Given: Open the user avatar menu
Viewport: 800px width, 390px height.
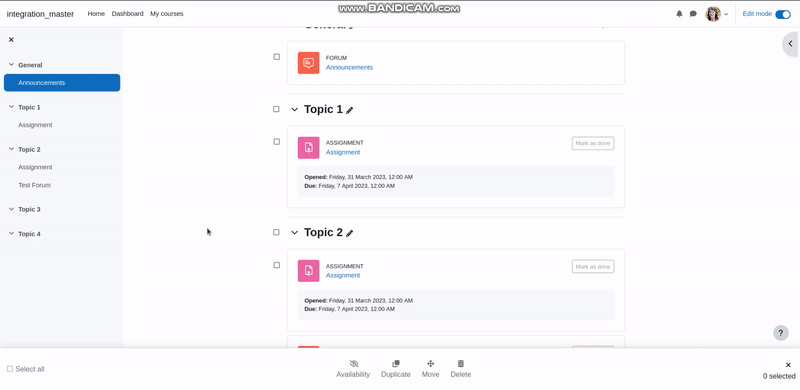Looking at the screenshot, I should coord(713,14).
